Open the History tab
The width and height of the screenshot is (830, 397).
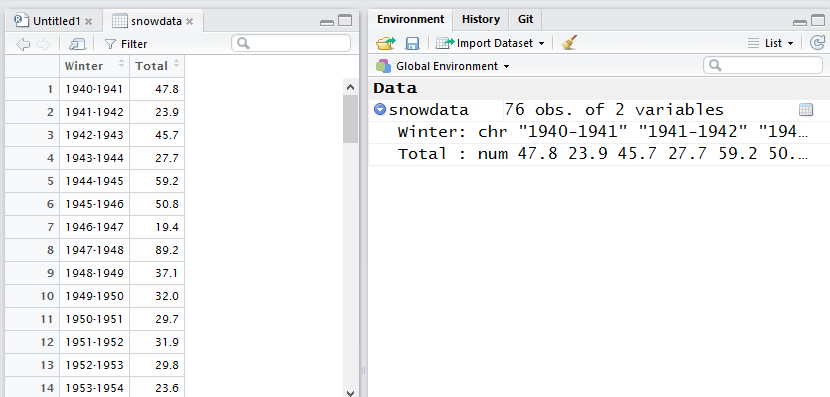pyautogui.click(x=481, y=19)
